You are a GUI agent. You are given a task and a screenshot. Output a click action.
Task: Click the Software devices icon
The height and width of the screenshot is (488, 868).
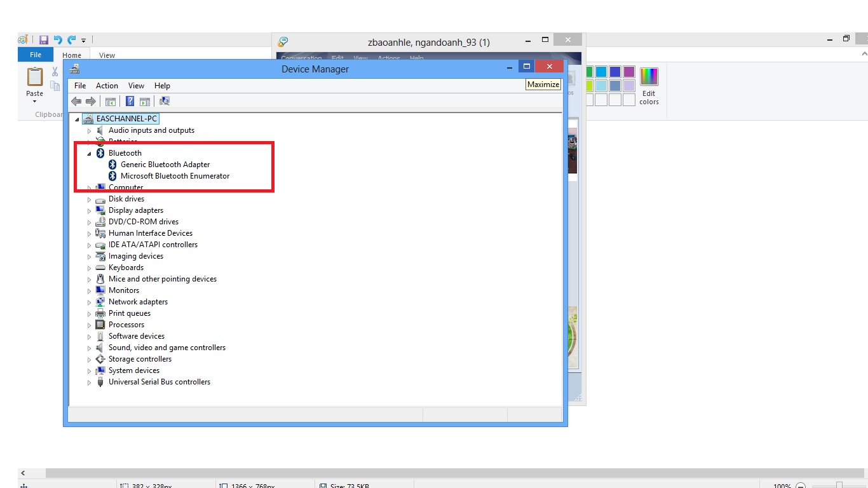coord(100,336)
